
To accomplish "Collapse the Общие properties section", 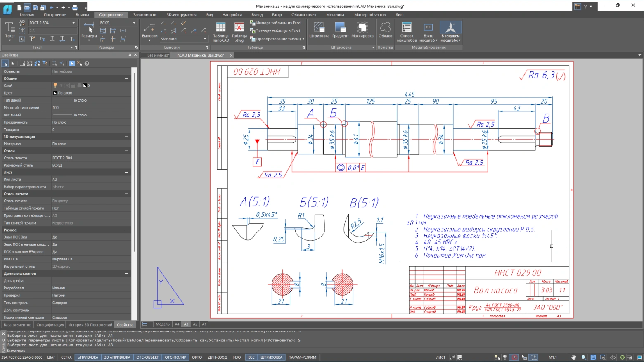I will [126, 78].
